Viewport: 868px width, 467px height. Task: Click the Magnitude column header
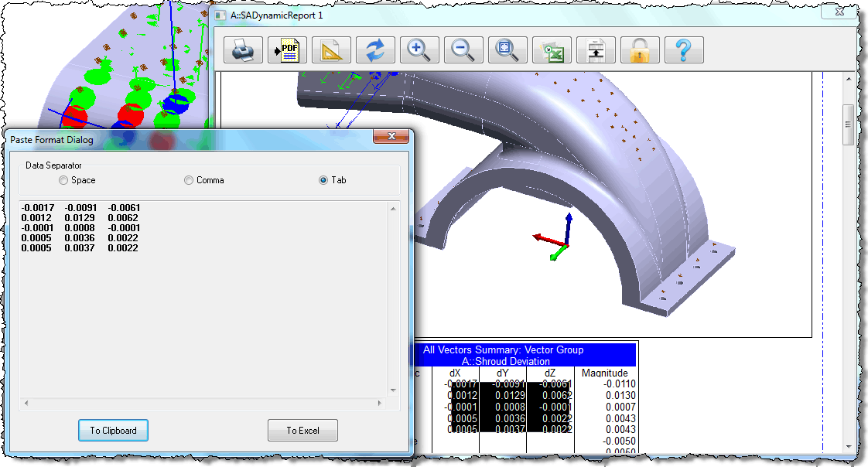coord(604,373)
